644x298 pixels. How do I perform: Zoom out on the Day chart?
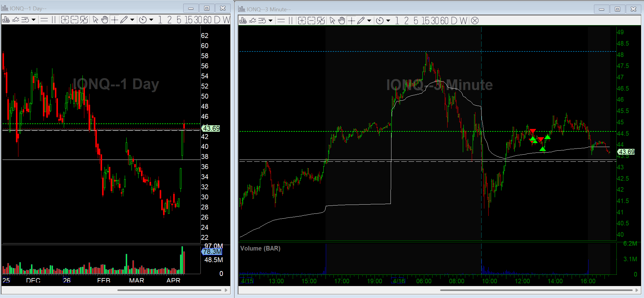click(x=74, y=20)
